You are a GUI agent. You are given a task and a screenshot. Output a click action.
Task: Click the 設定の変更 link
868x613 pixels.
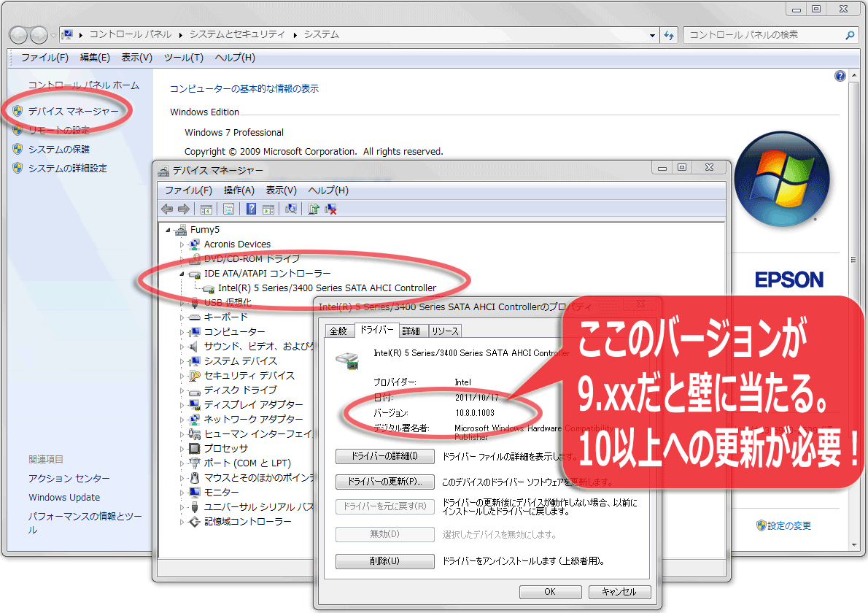point(788,525)
